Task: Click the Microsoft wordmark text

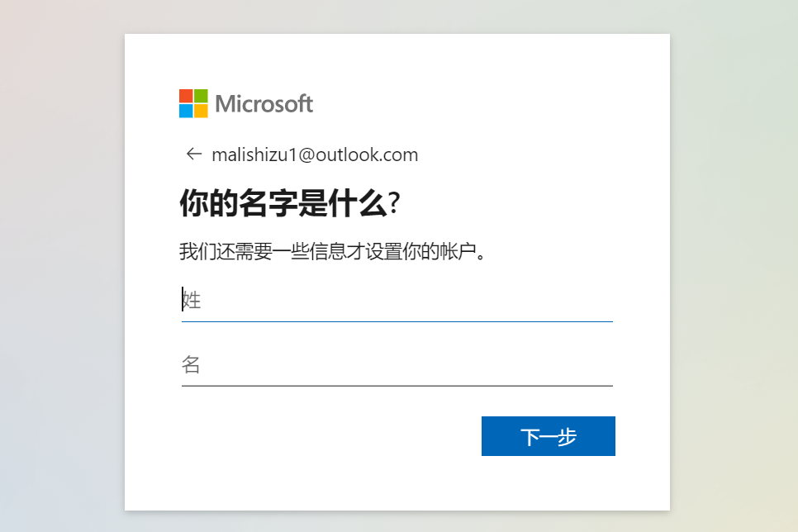Action: click(264, 104)
